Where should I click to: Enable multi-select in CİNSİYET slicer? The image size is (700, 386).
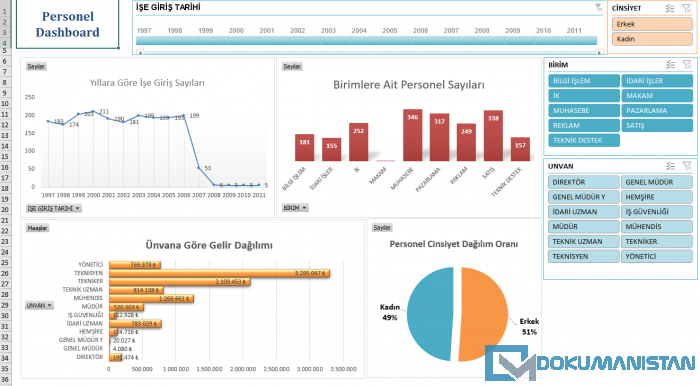coord(670,8)
